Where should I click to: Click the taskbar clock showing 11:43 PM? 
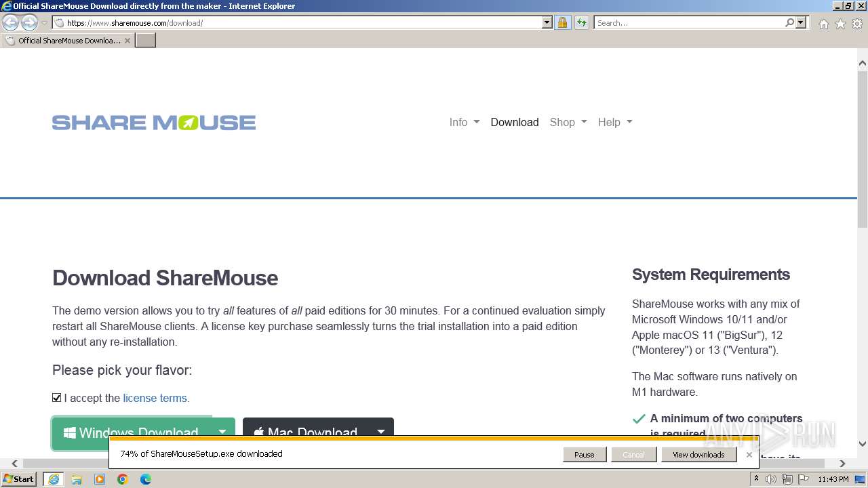(833, 479)
